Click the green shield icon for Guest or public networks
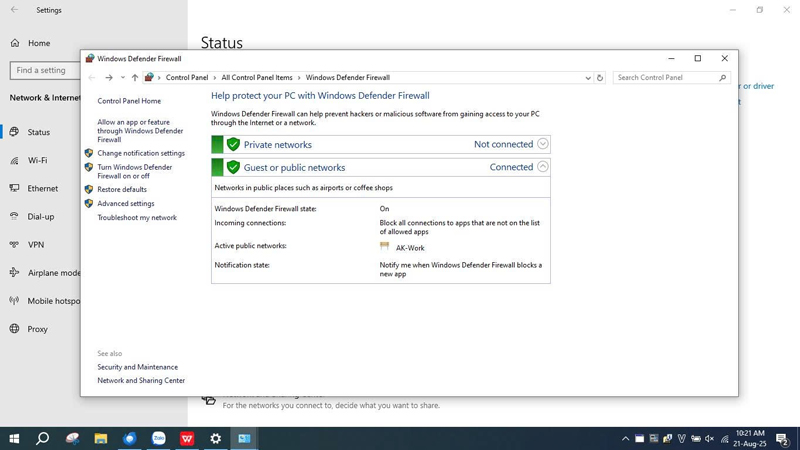This screenshot has width=800, height=450. click(x=233, y=167)
